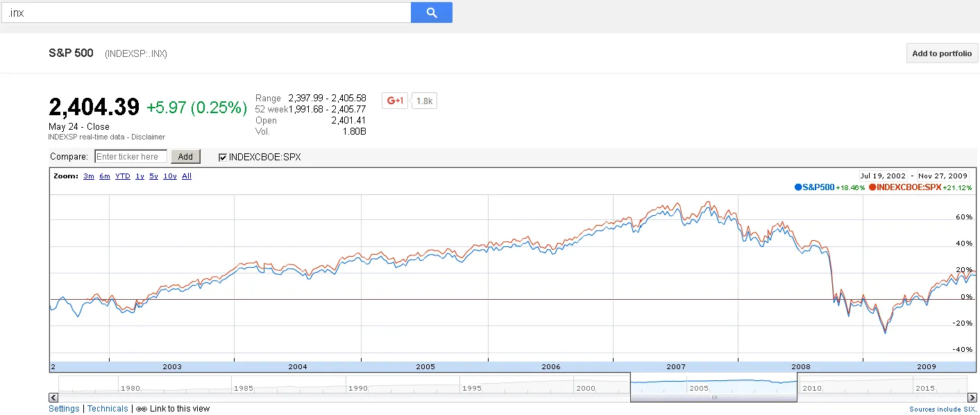Screen dimensions: 980x415
Task: Click the Sources include SIX text
Action: tap(943, 409)
